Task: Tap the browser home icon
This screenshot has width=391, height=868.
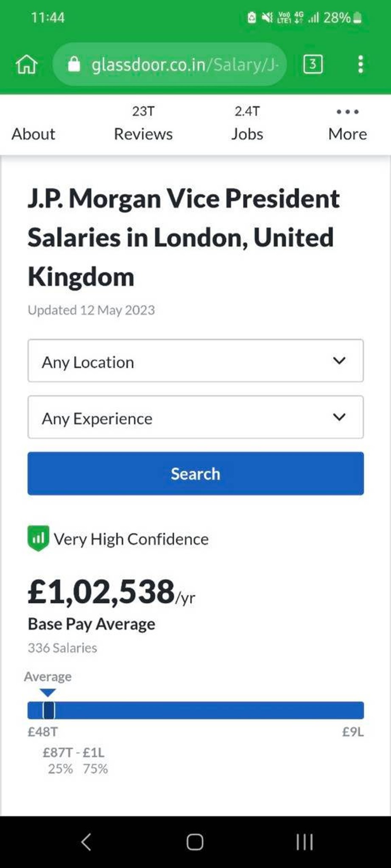Action: coord(26,64)
